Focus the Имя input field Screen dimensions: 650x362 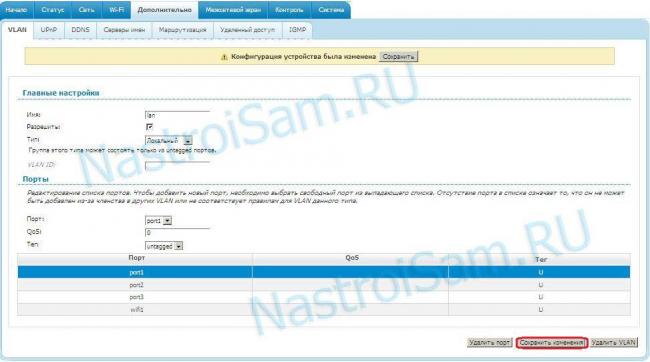coord(177,115)
